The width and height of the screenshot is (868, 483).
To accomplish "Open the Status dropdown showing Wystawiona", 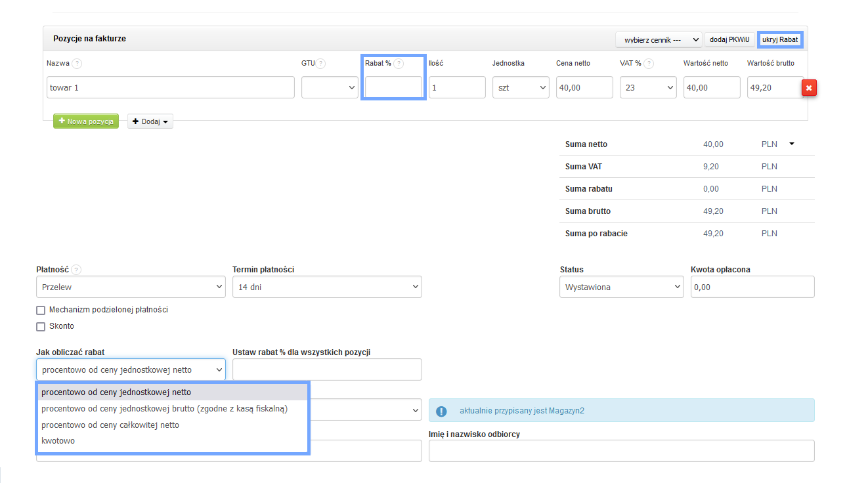I will (622, 287).
